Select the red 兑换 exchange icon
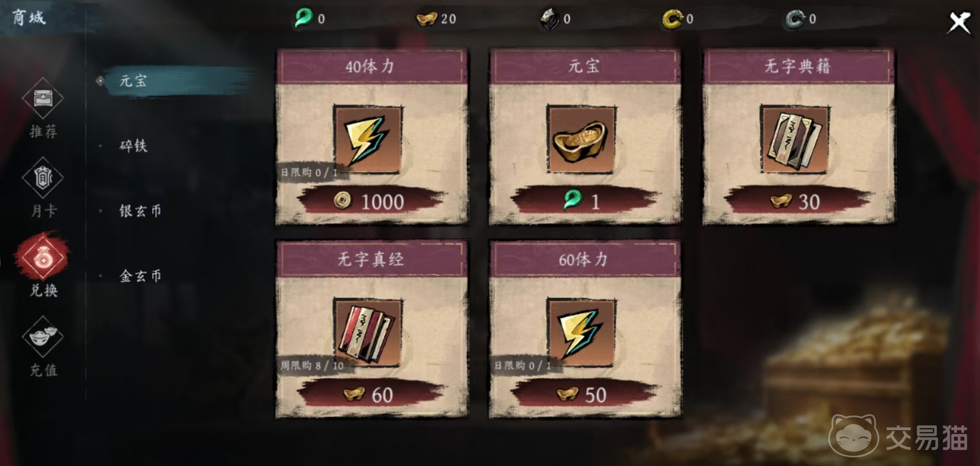Image resolution: width=980 pixels, height=466 pixels. pyautogui.click(x=43, y=258)
